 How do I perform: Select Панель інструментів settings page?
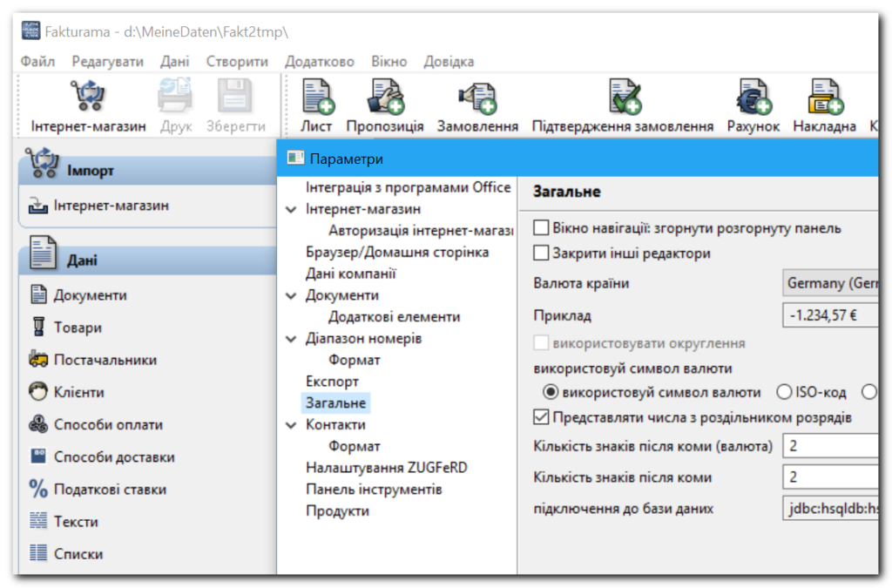click(x=374, y=490)
